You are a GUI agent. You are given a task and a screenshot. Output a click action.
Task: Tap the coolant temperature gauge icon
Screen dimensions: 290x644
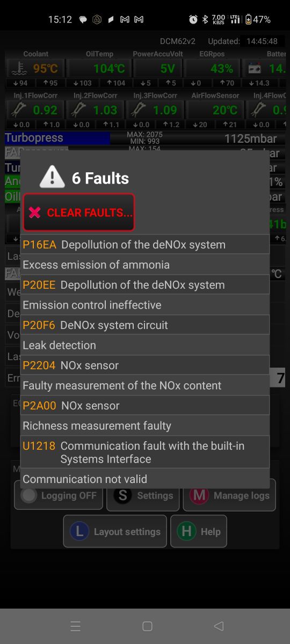coord(19,69)
